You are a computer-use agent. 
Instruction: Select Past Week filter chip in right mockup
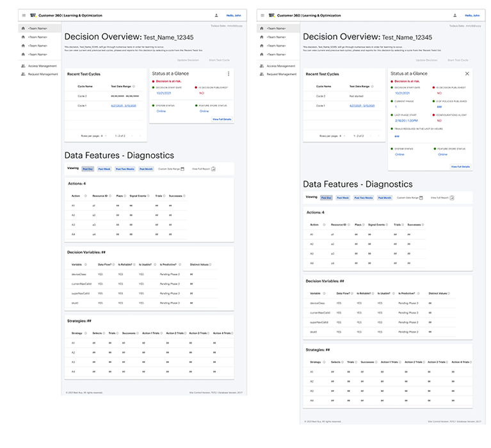(x=343, y=198)
